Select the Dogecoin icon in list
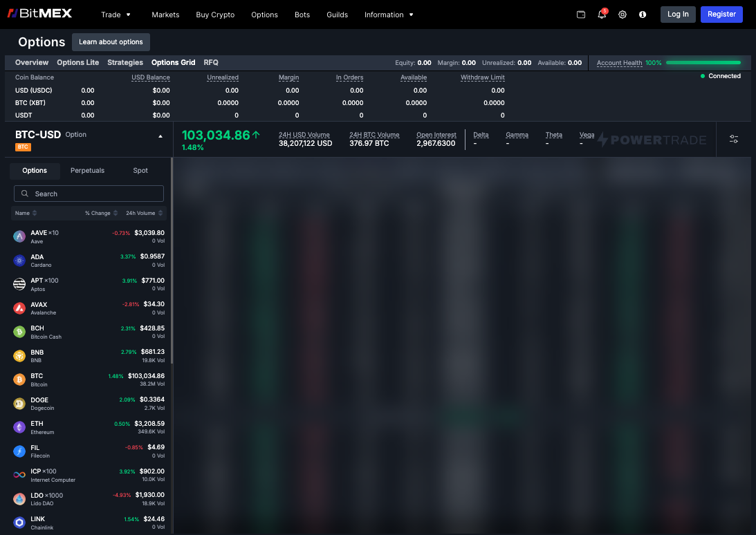The image size is (756, 535). (x=19, y=404)
